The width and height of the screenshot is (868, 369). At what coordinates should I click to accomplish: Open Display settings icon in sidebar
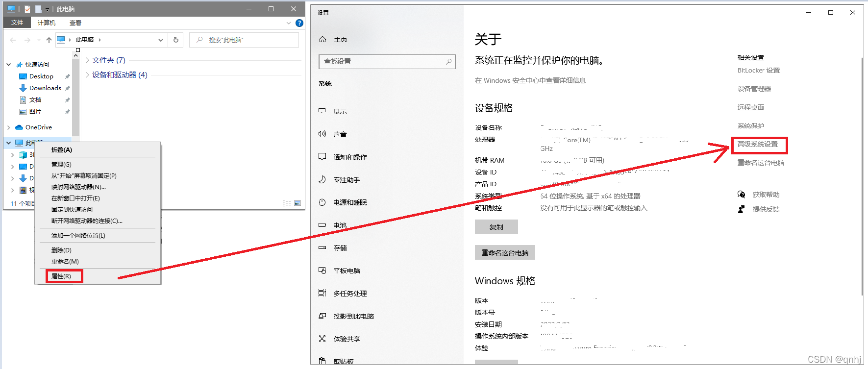(x=322, y=111)
